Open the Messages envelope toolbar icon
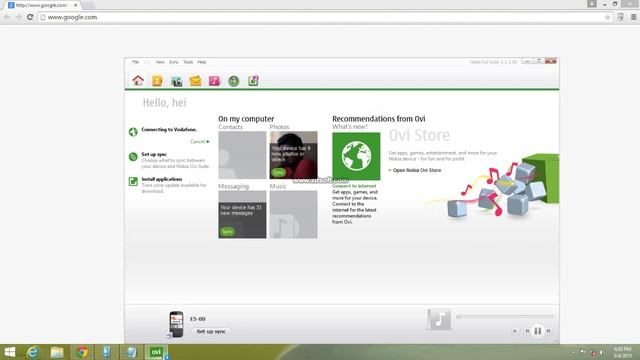The image size is (640, 360). 195,81
